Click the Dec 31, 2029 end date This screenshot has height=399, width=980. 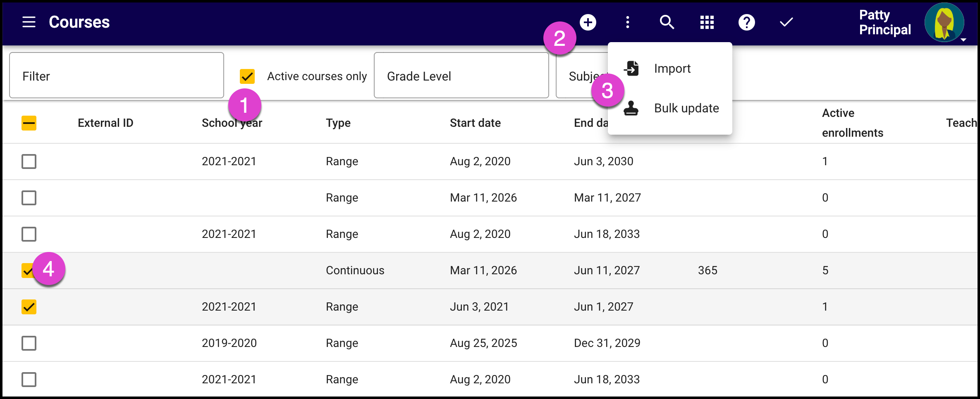point(607,343)
